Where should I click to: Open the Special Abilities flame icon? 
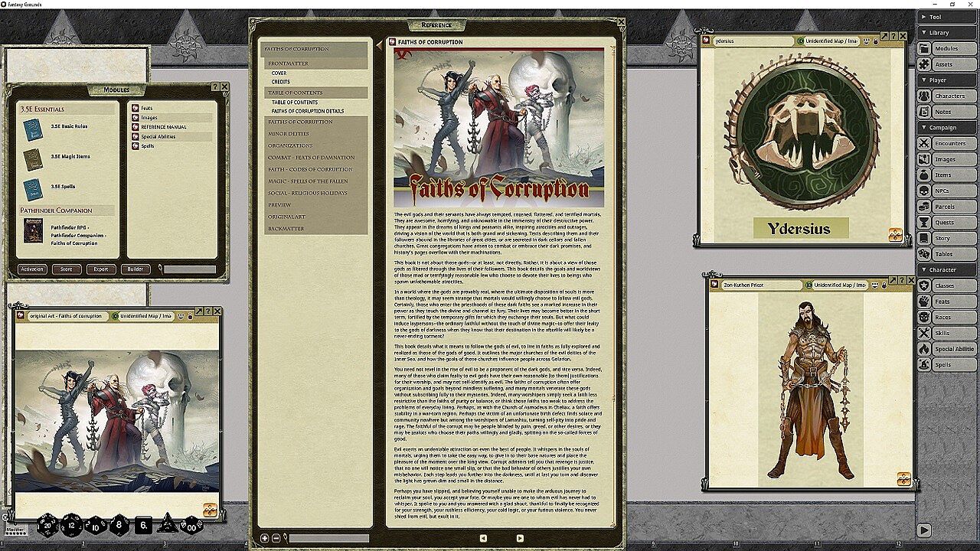pos(924,349)
